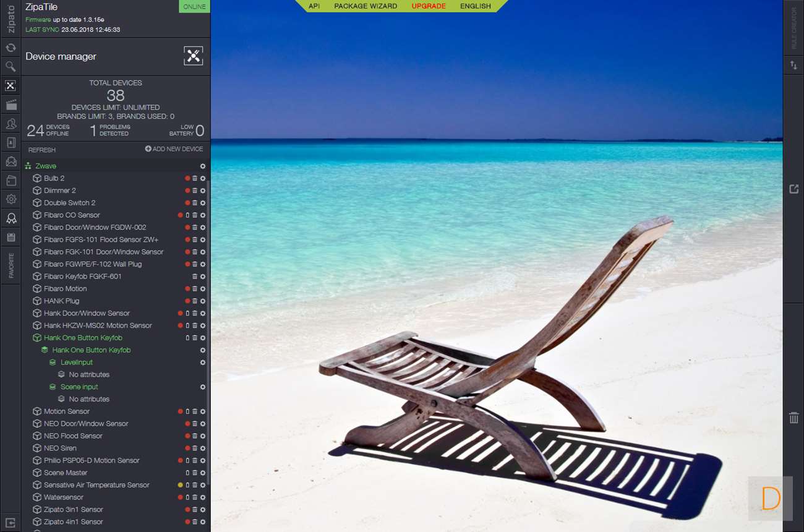804x532 pixels.
Task: Open the RULE CREATOR vertical tab
Action: pos(794,28)
